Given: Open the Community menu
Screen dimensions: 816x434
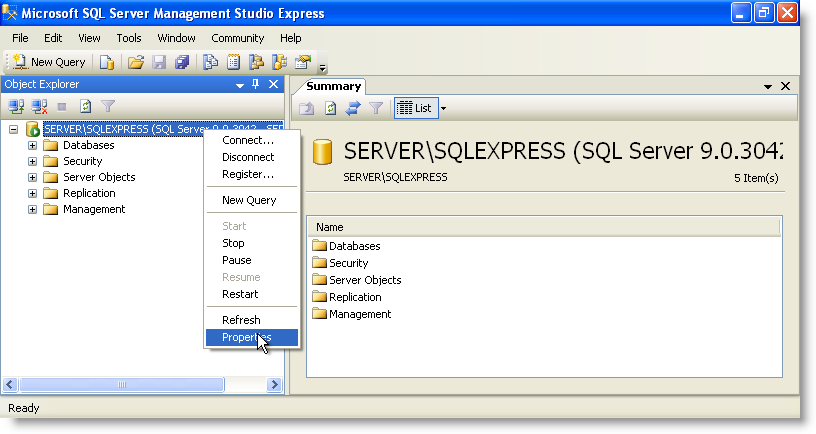Looking at the screenshot, I should (238, 39).
